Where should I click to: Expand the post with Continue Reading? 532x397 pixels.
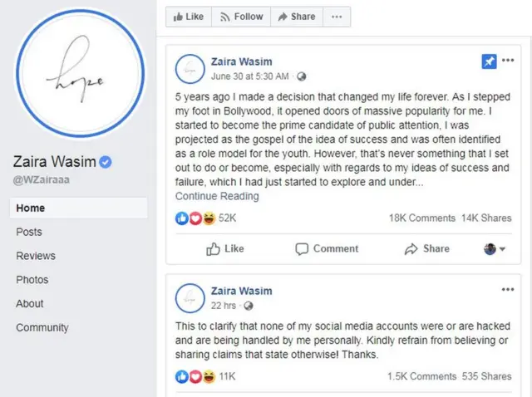pos(217,197)
